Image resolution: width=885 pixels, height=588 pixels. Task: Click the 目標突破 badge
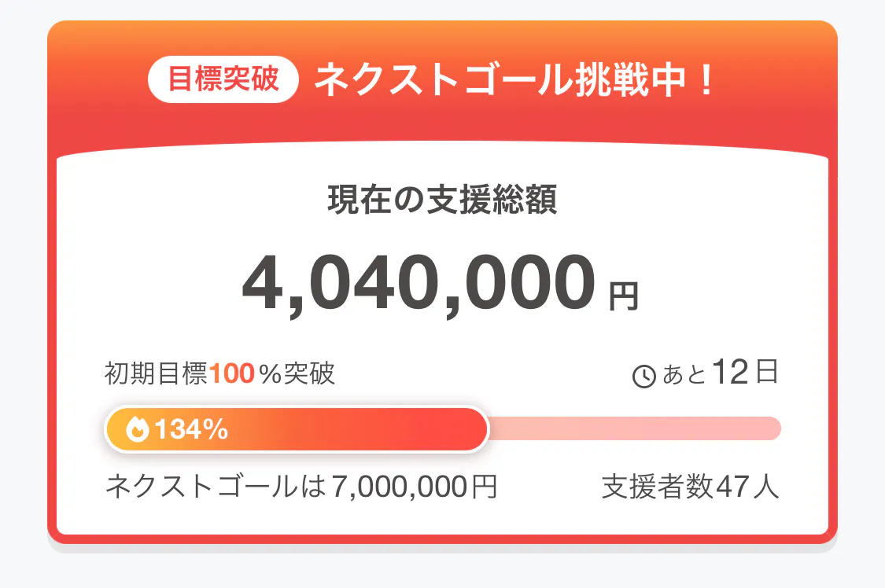pyautogui.click(x=224, y=80)
